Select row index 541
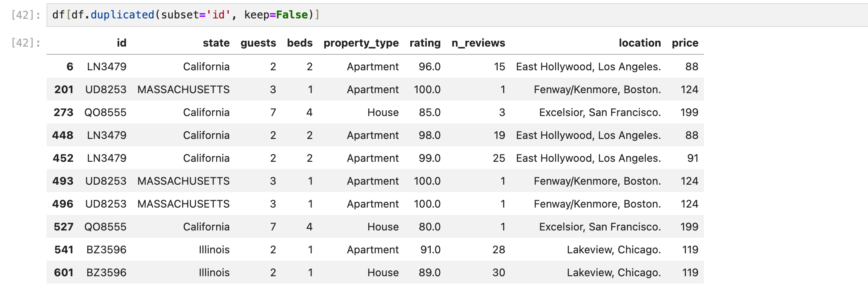This screenshot has width=868, height=295. 64,250
